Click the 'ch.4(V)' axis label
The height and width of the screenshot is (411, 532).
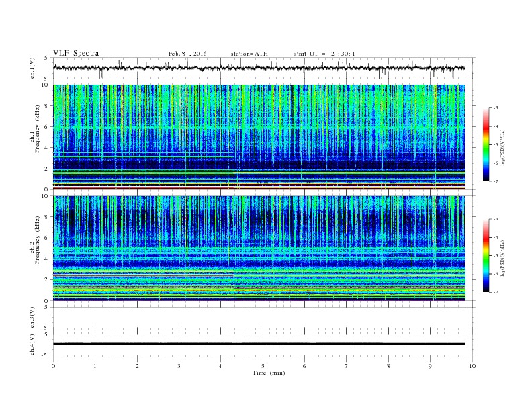(32, 345)
